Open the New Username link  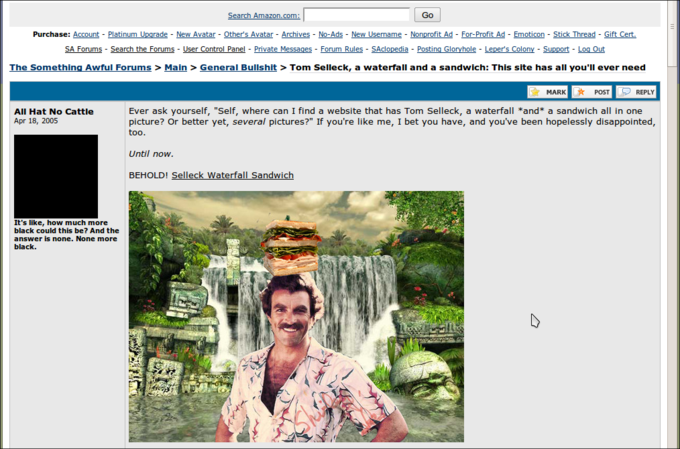click(376, 34)
